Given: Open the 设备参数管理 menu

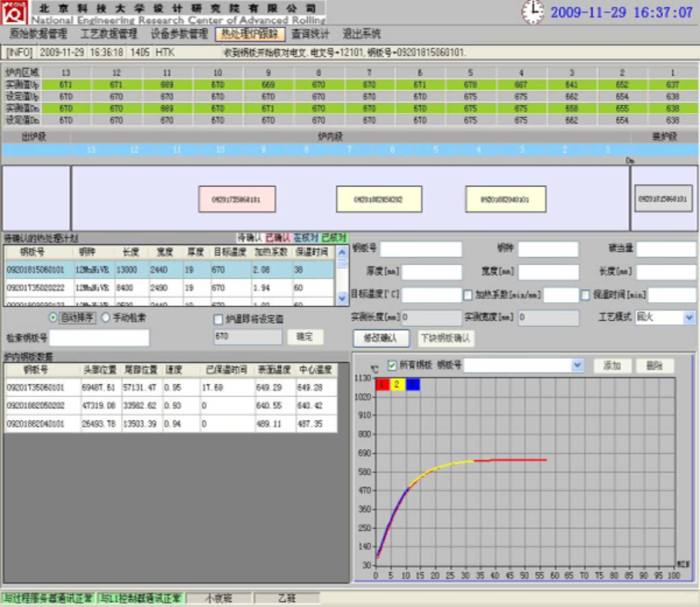Looking at the screenshot, I should pos(179,34).
